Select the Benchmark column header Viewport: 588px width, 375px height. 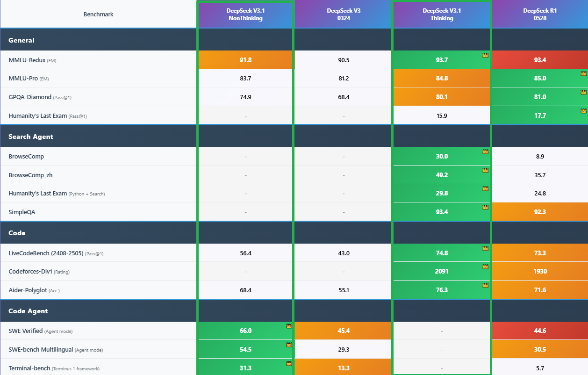point(99,14)
